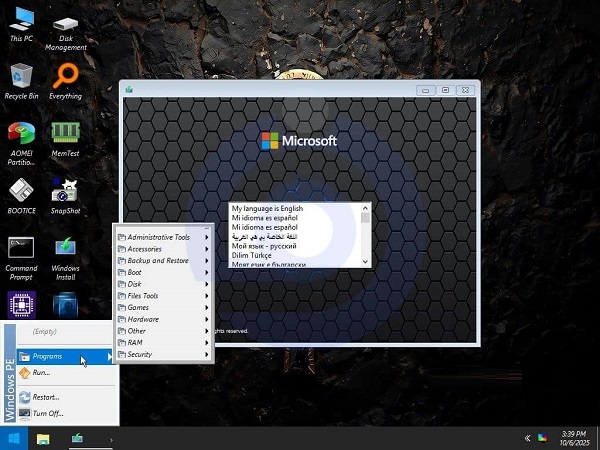This screenshot has width=600, height=450.
Task: Click the arrow next to Backup and Restore
Action: pyautogui.click(x=207, y=261)
